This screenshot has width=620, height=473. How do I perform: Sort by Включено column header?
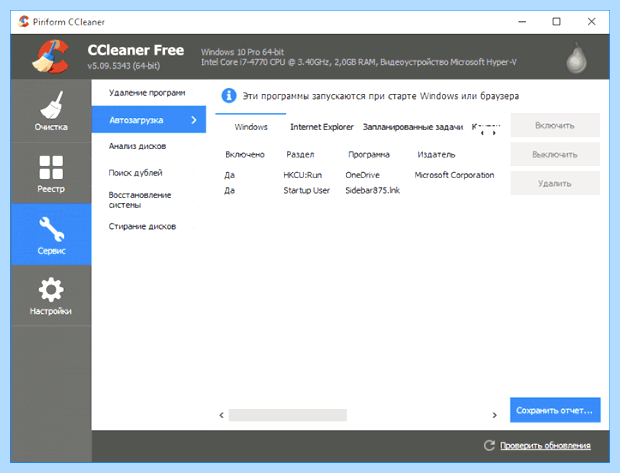click(x=245, y=155)
